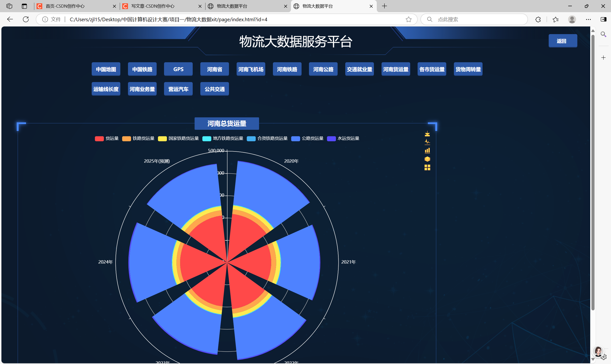Viewport: 611px width, 364px height.
Task: Select the 河南铁路 menu button
Action: point(287,69)
